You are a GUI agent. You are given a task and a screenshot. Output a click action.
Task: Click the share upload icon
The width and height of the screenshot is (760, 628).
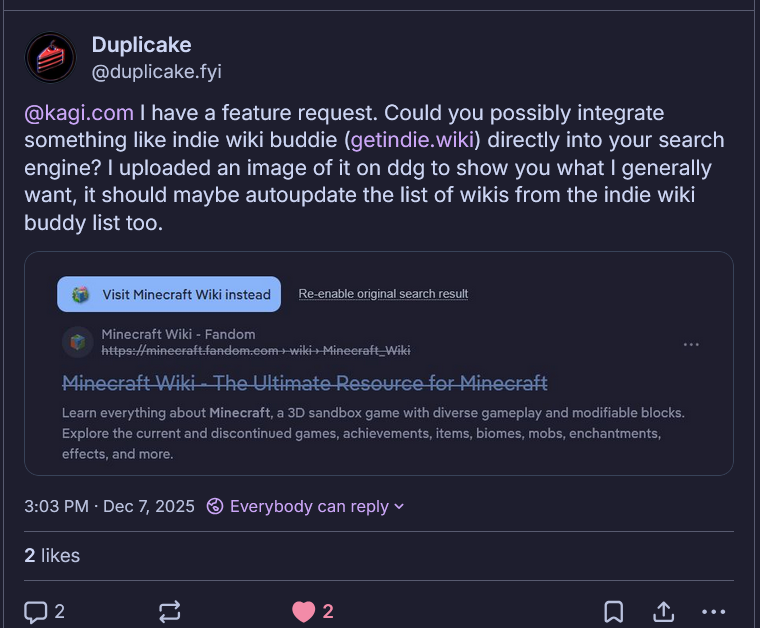pos(664,611)
